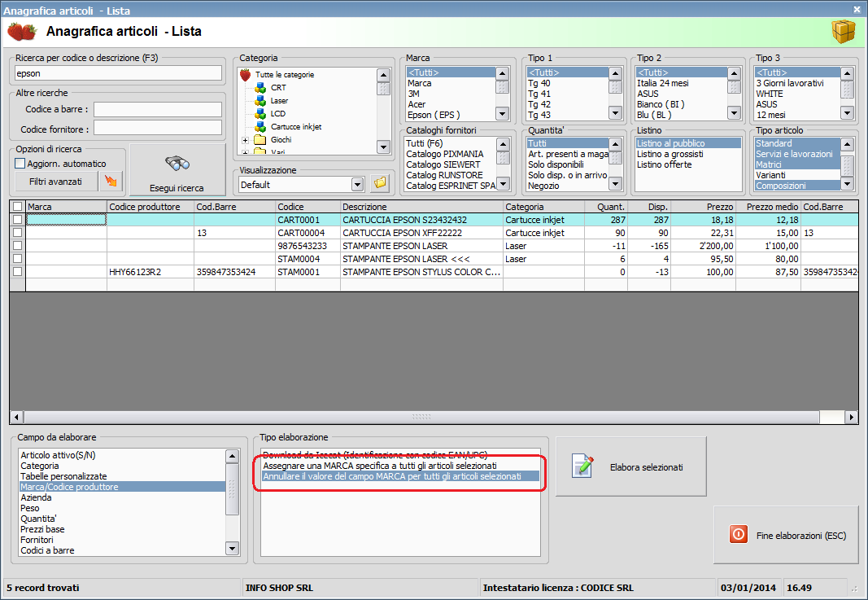Expand the Giochi tree node

point(245,140)
